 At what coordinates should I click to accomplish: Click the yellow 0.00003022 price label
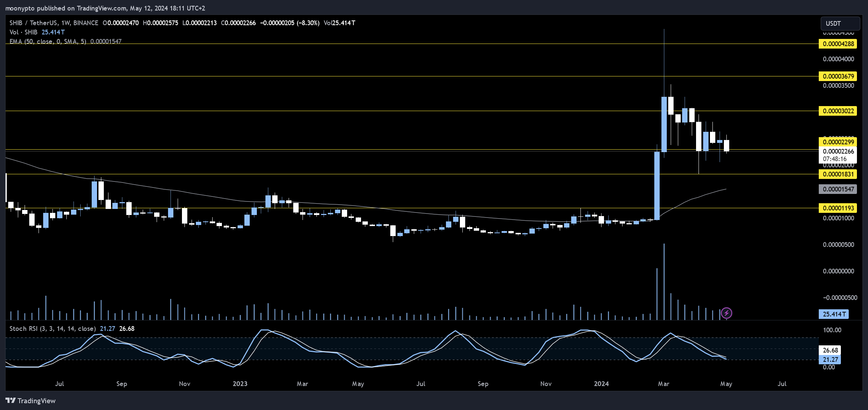tap(838, 111)
